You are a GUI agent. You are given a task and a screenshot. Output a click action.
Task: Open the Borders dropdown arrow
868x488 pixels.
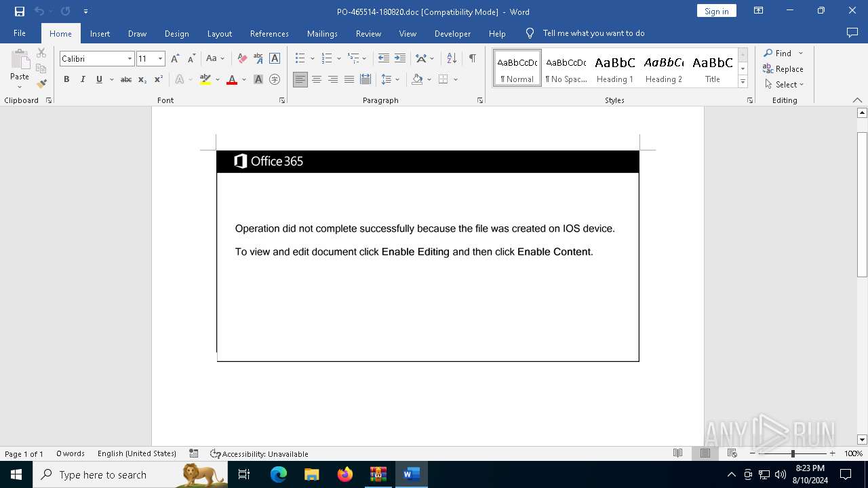456,79
